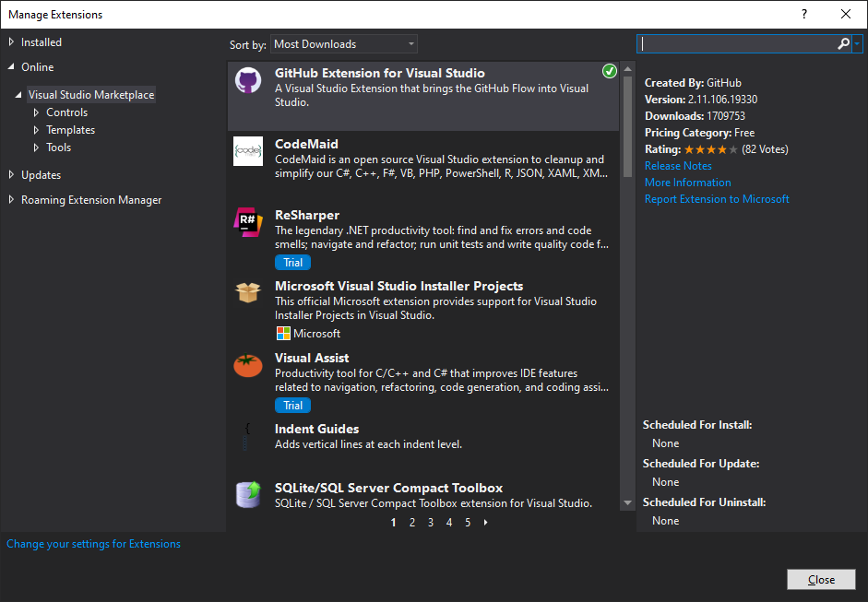Focus the extension search input field

736,43
